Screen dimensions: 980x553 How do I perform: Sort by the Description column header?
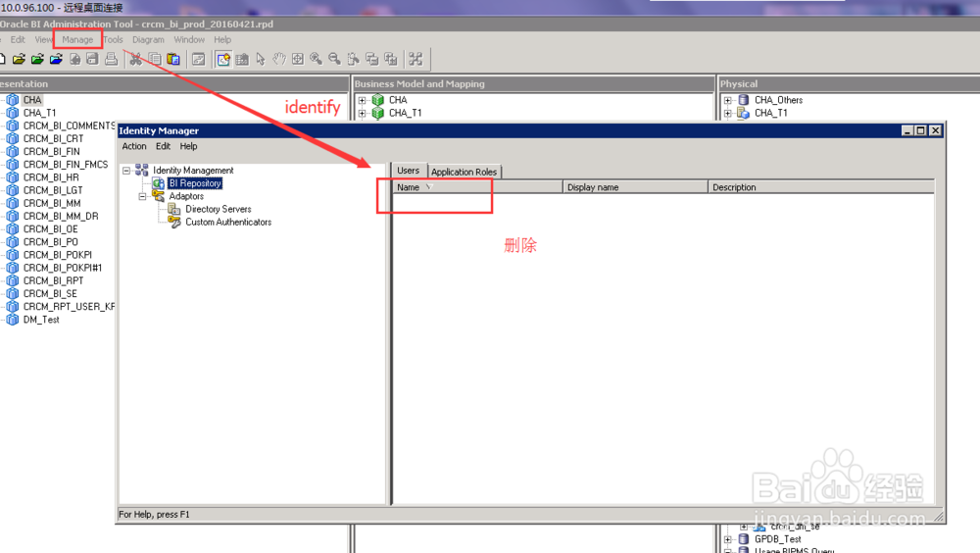tap(821, 187)
